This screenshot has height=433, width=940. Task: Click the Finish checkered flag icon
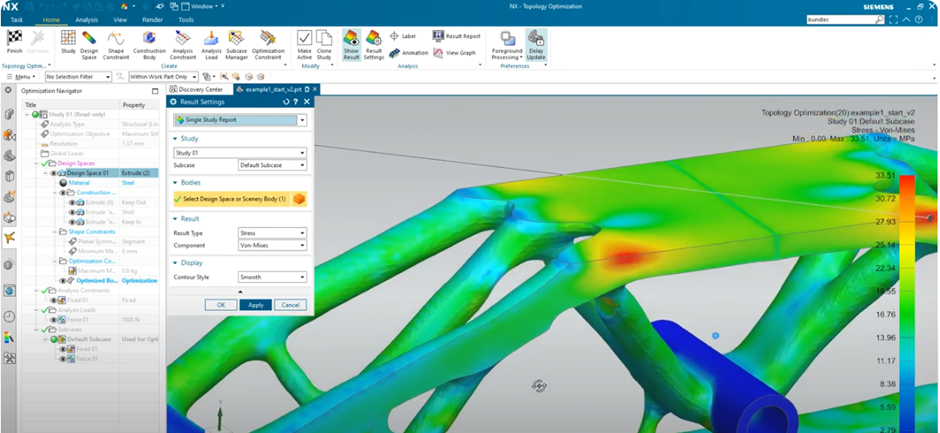point(14,38)
